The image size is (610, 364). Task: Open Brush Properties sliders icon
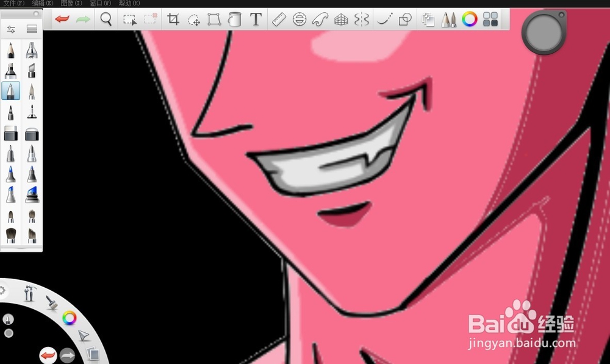(11, 29)
